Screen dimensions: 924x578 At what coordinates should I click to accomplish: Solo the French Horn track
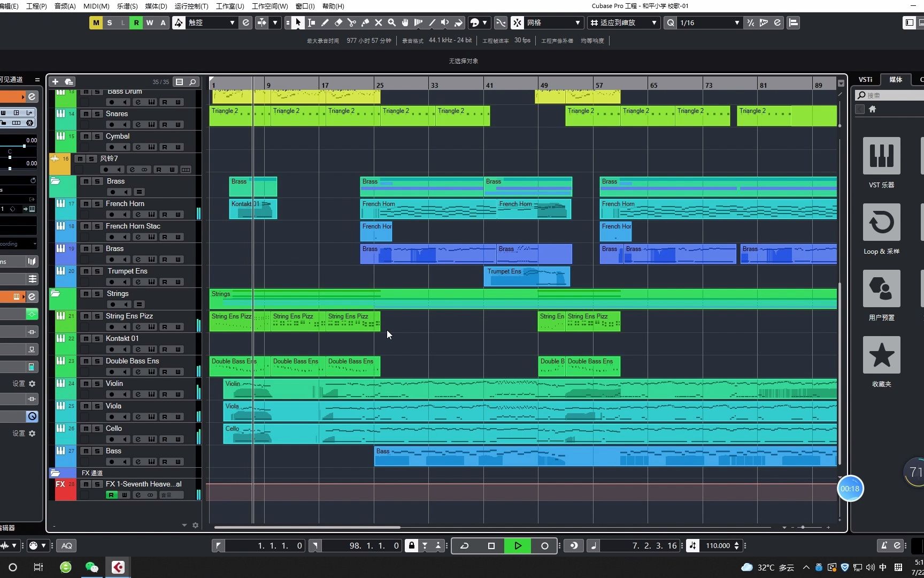pos(97,204)
